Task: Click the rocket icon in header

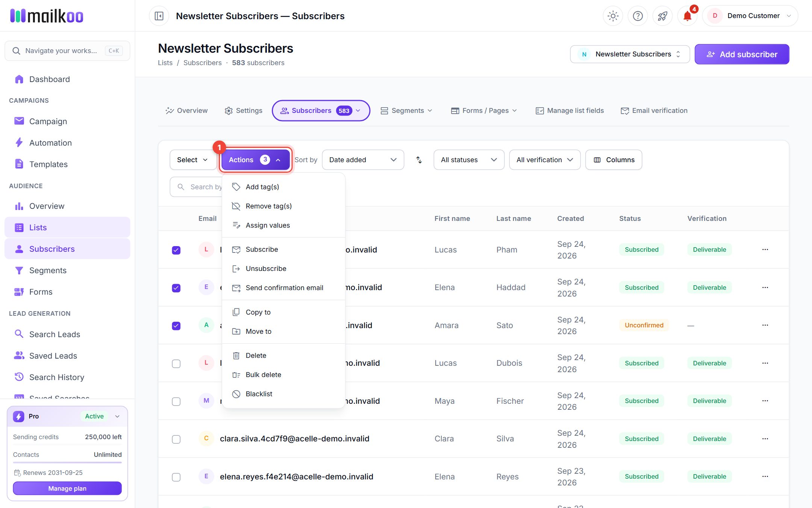Action: (662, 16)
